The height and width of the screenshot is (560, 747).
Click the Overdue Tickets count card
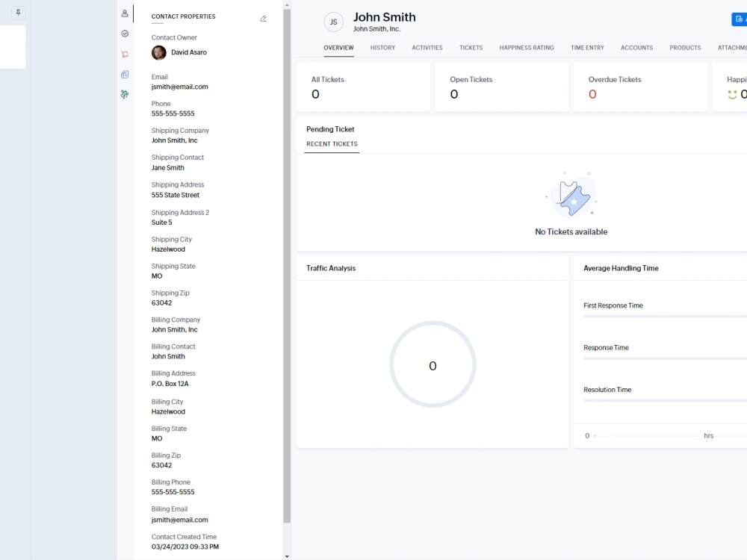(x=640, y=87)
